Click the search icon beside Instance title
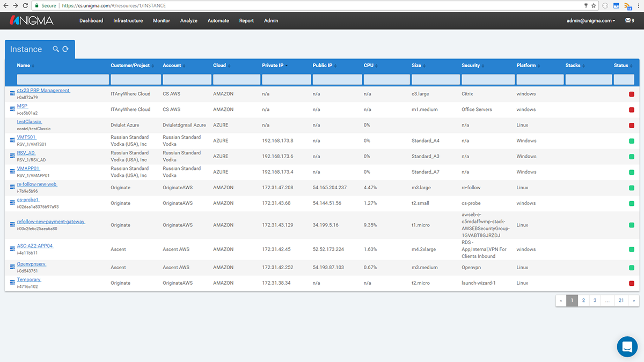 point(56,49)
